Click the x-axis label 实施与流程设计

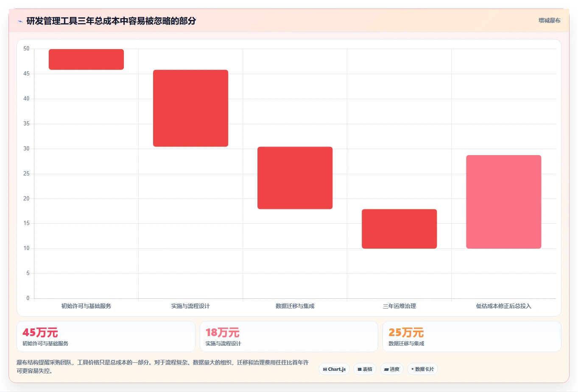tap(190, 306)
